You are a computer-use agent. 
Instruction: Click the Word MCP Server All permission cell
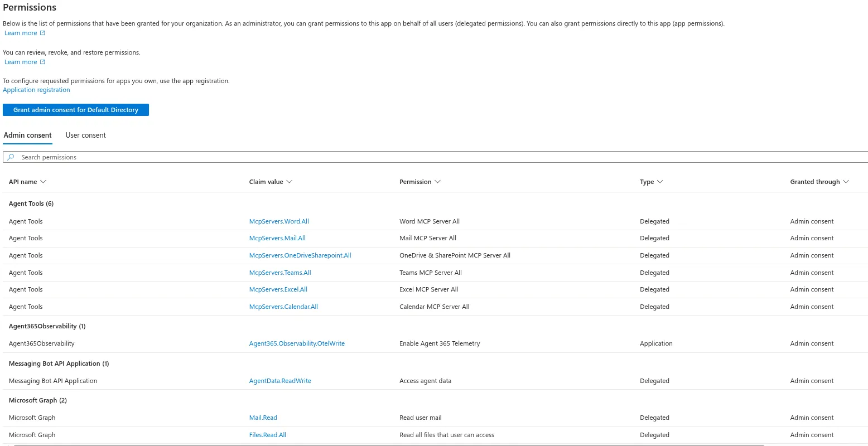430,221
